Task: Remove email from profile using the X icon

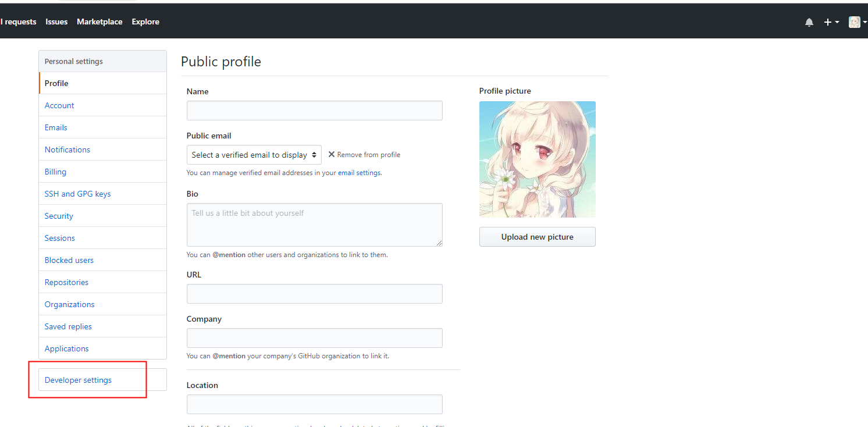Action: pos(331,154)
